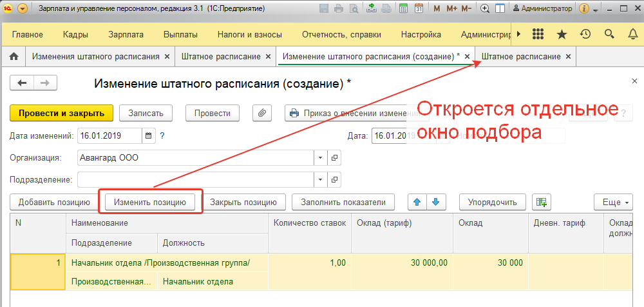Expand the Подразделение dropdown list
Image resolution: width=644 pixels, height=307 pixels.
point(321,179)
